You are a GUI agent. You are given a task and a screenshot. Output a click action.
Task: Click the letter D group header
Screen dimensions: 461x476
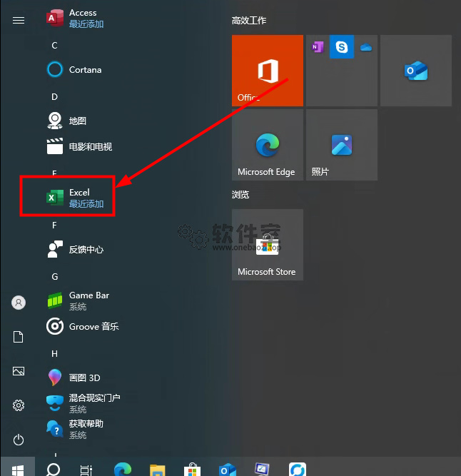(55, 97)
